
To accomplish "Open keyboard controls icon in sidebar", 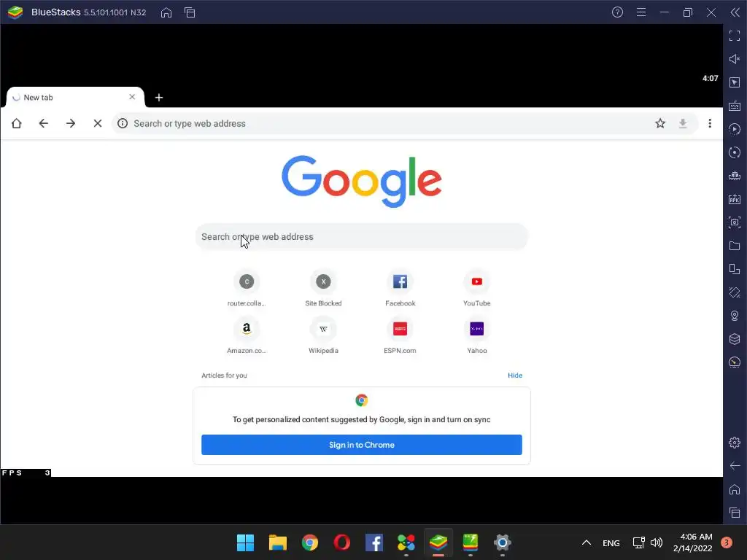I will [x=735, y=106].
